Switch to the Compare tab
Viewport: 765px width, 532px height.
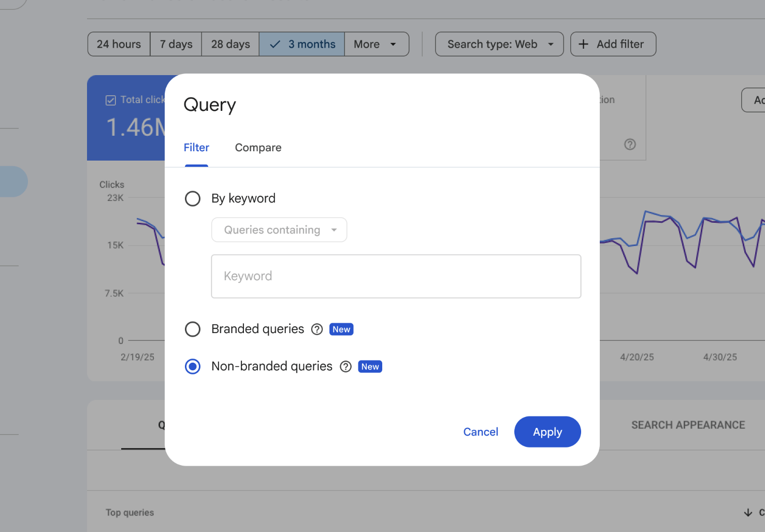click(x=258, y=148)
